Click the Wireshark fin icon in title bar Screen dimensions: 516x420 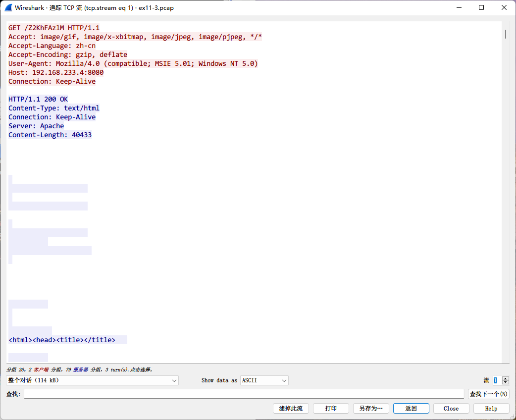(x=8, y=7)
